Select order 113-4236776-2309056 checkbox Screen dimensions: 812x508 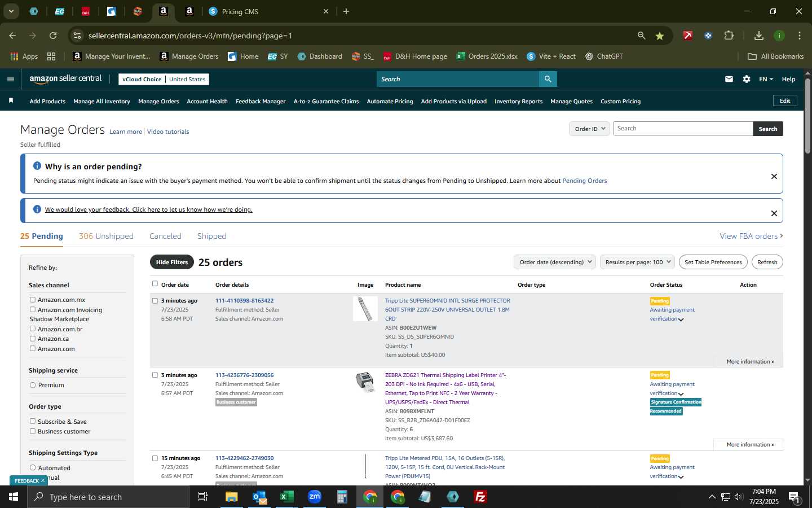155,375
